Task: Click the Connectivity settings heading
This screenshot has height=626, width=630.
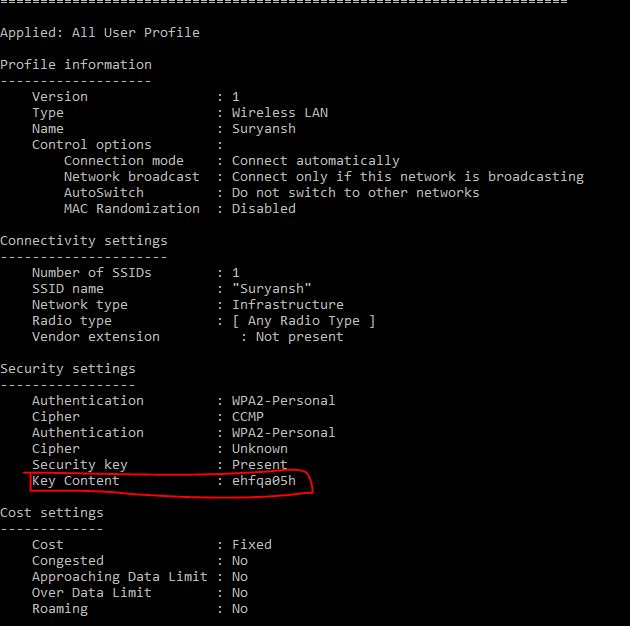Action: pos(84,241)
